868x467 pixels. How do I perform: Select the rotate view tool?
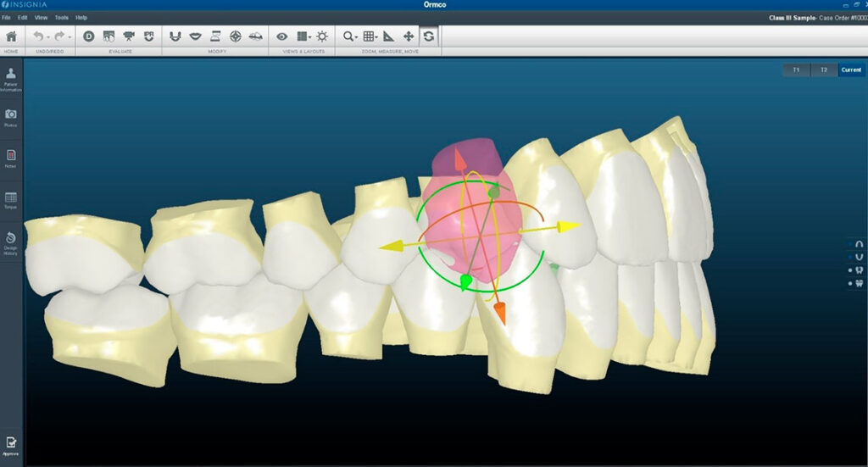coord(429,36)
